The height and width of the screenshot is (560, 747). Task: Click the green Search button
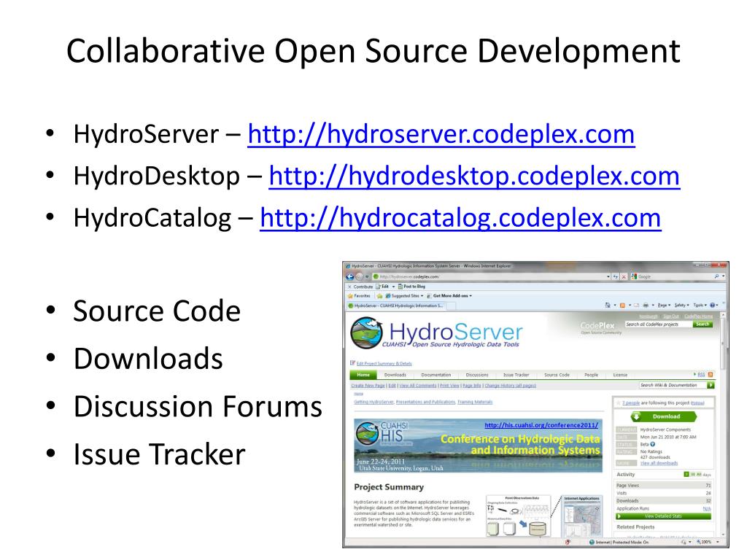click(703, 324)
